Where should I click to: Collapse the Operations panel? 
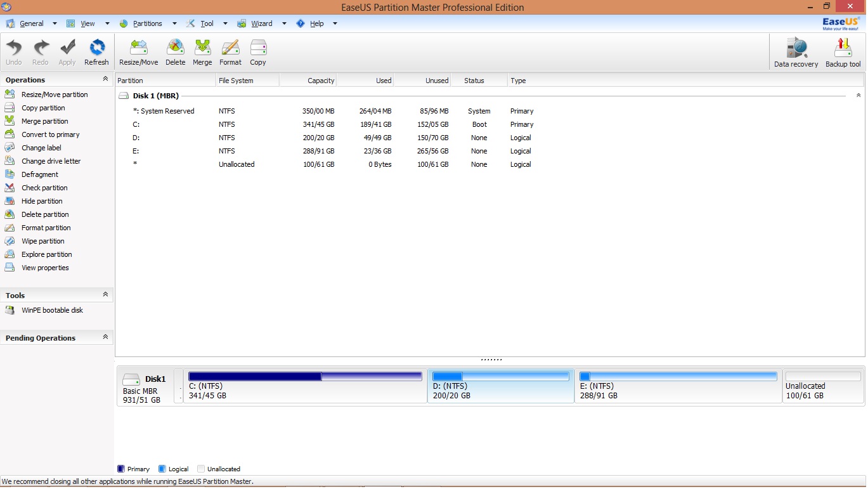(105, 79)
